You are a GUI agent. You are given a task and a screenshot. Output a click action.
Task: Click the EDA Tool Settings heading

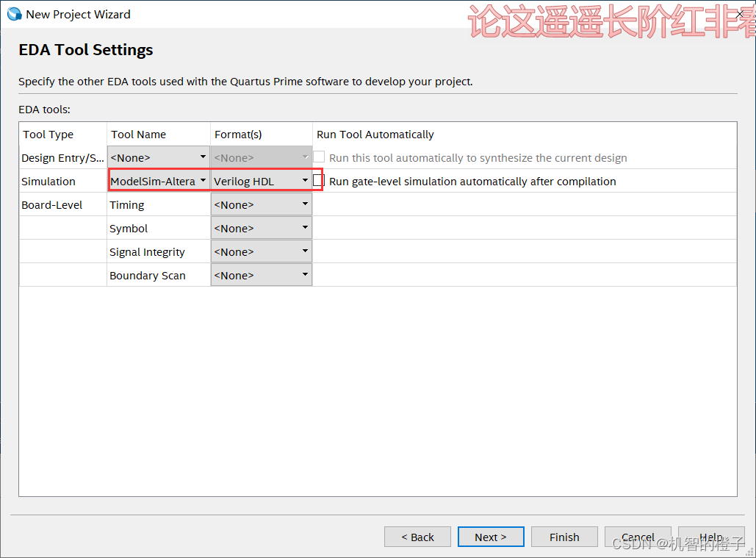pos(86,50)
